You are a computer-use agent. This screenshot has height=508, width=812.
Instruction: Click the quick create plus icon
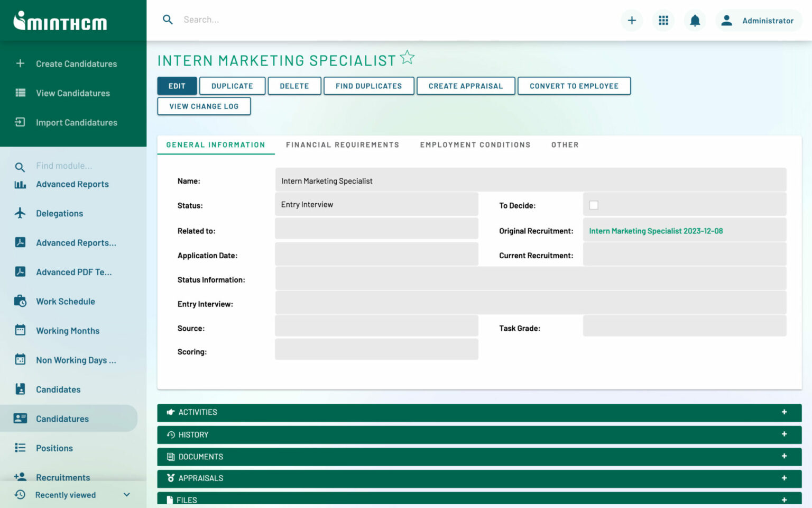point(632,20)
